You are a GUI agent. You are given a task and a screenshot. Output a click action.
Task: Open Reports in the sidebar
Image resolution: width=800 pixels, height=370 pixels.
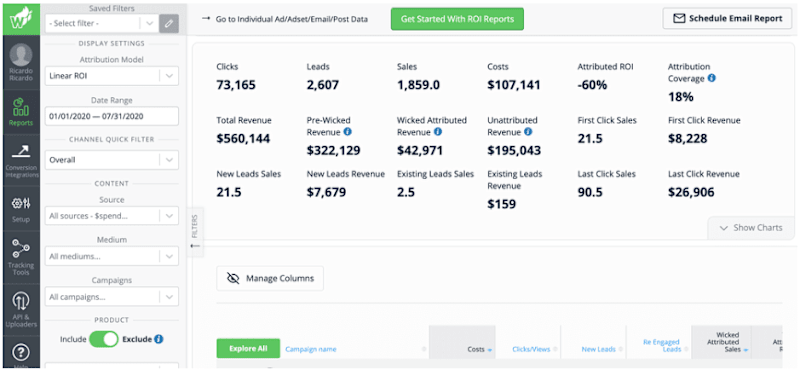coord(21,112)
